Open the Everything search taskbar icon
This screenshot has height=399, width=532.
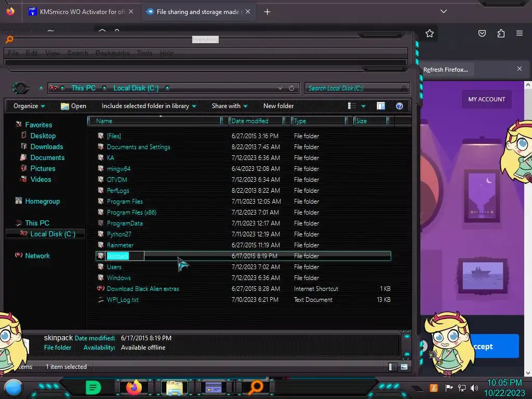coord(256,387)
